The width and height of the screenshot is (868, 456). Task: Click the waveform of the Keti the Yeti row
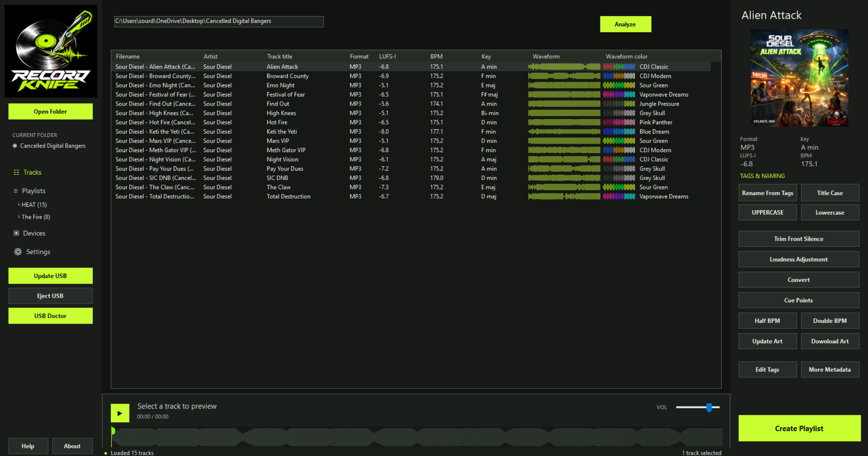coord(564,132)
